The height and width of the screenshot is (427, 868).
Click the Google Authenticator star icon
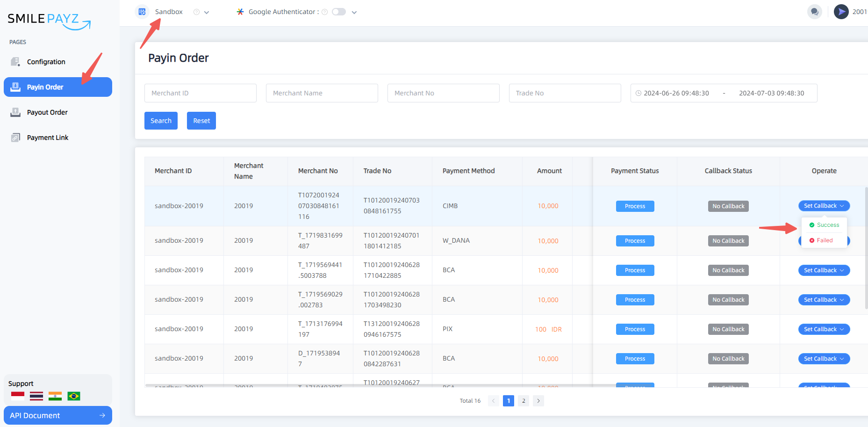[240, 12]
